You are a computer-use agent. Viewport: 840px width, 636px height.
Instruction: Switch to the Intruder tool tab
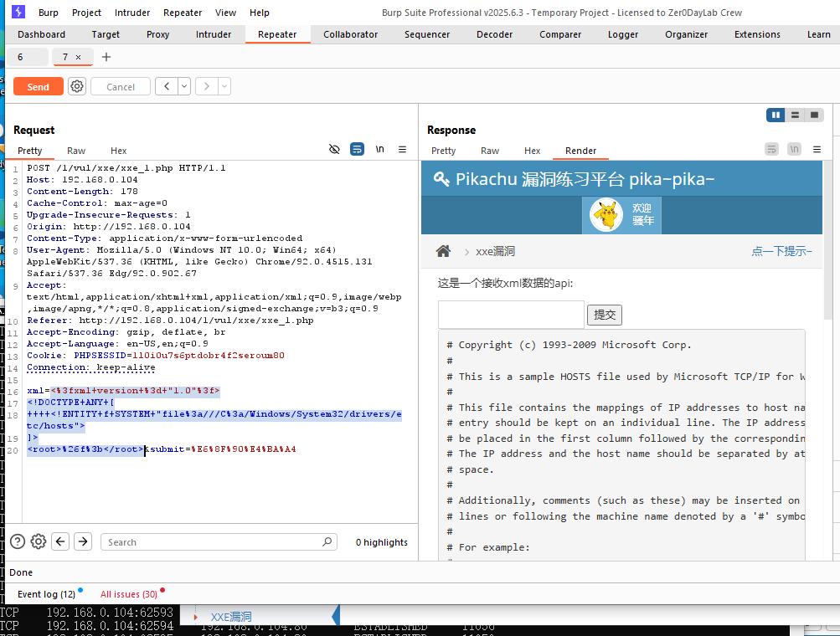pos(214,34)
